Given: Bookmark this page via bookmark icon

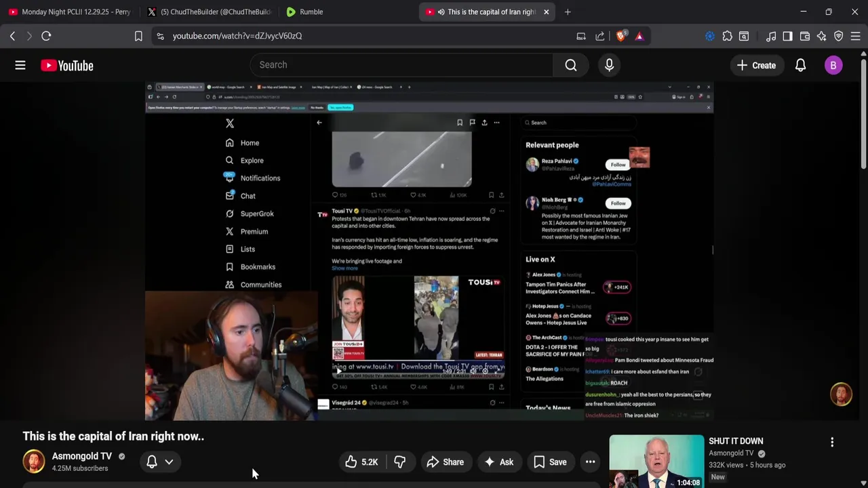Looking at the screenshot, I should click(138, 36).
